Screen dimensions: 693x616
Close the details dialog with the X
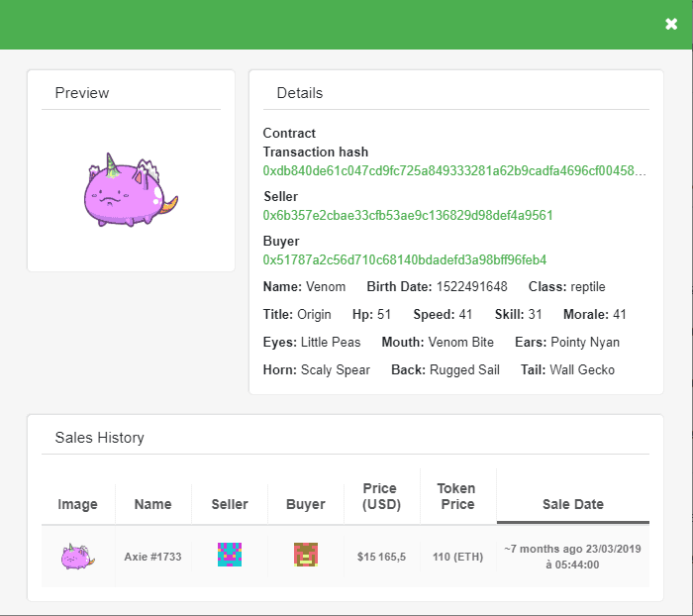coord(671,24)
